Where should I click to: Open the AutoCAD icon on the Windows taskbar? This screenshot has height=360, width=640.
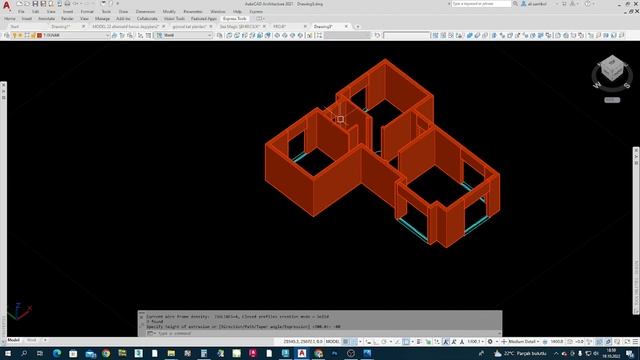tap(302, 353)
